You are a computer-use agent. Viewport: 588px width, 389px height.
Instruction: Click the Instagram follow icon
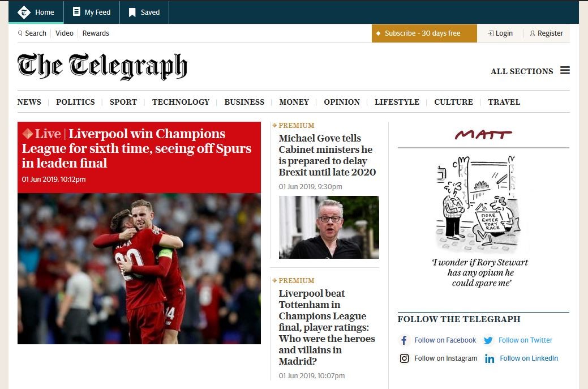click(x=404, y=358)
